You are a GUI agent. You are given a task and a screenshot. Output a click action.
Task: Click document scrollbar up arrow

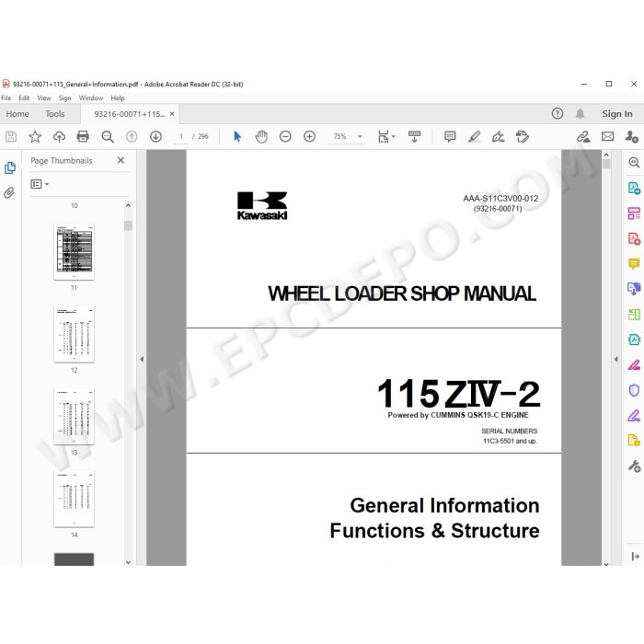point(606,155)
